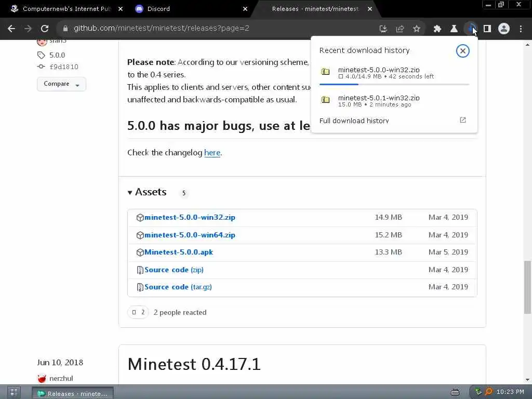Go back to the previous page
Screen dimensions: 532x399
point(11,29)
